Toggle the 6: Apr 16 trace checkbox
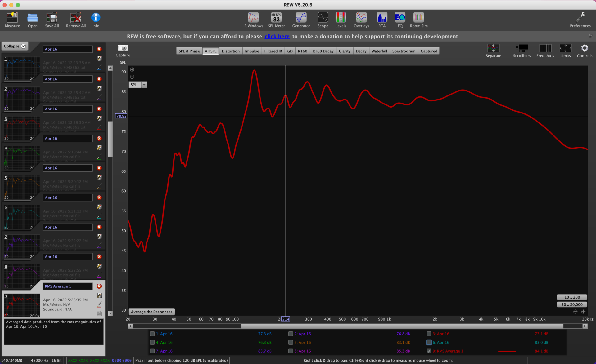 (429, 342)
